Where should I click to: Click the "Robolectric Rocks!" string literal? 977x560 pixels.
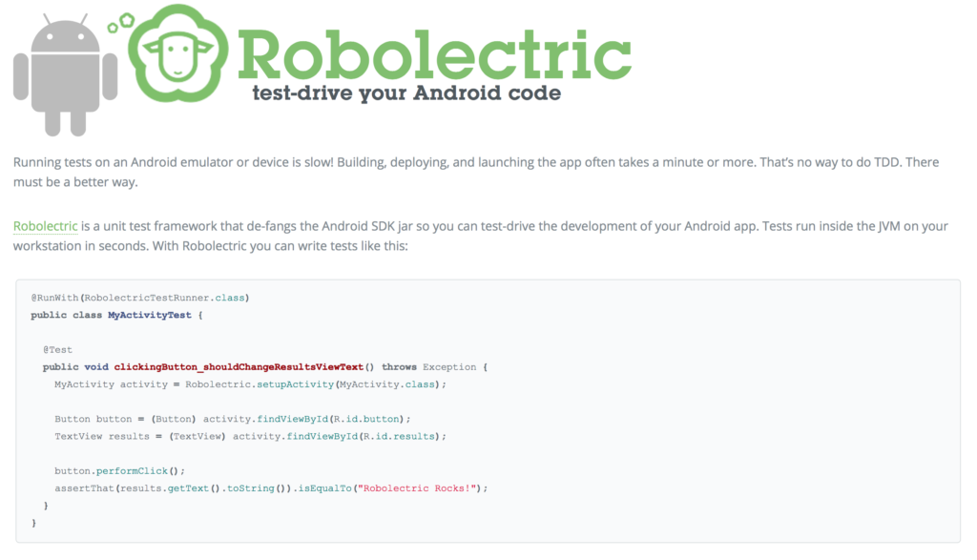tap(418, 488)
